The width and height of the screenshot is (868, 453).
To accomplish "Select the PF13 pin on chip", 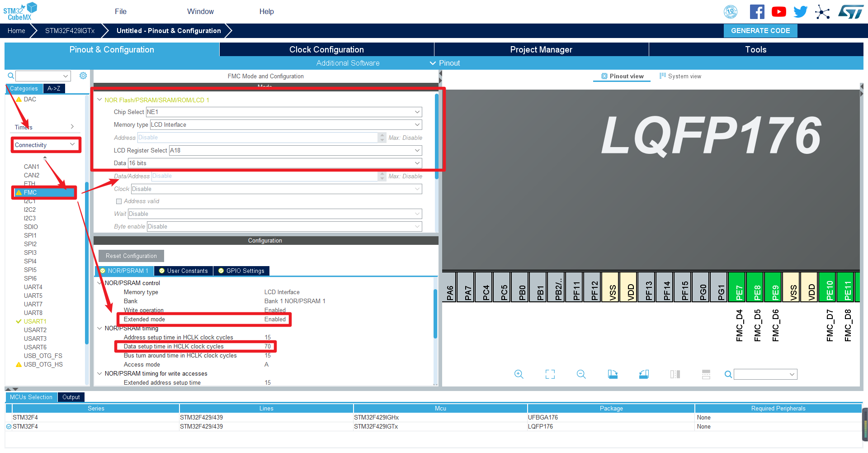I will pos(647,287).
